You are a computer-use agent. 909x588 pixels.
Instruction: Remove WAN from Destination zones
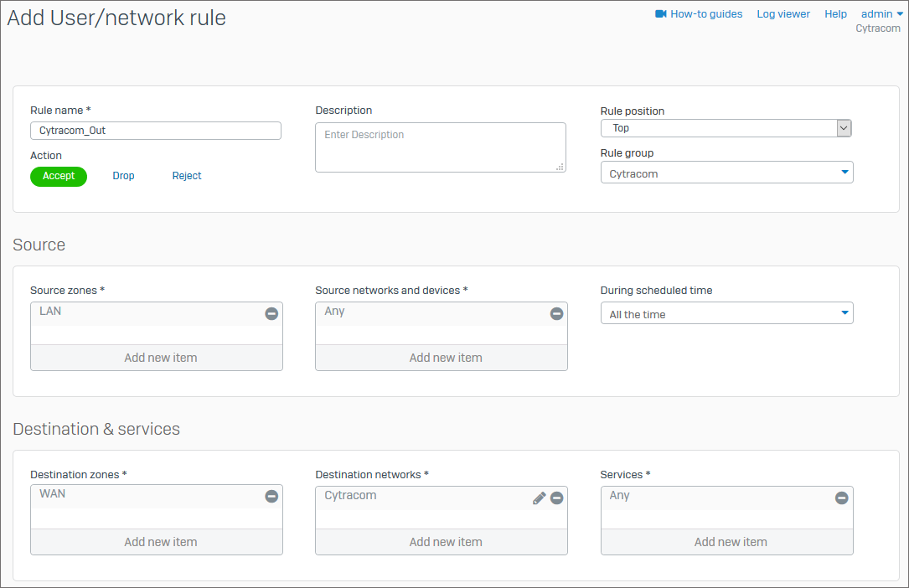click(271, 496)
